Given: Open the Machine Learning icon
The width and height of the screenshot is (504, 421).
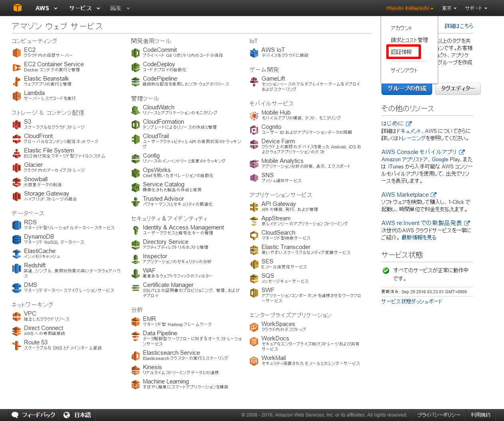Looking at the screenshot, I should 135,384.
